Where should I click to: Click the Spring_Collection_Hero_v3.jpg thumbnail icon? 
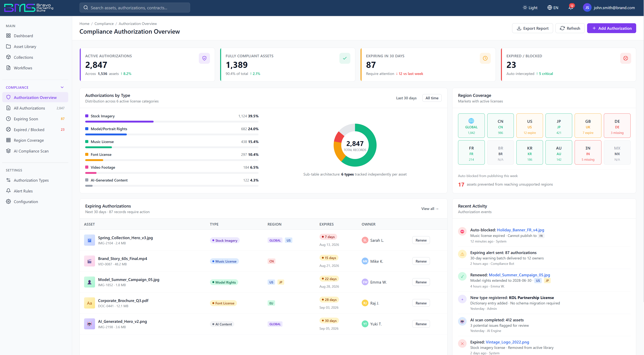click(89, 240)
